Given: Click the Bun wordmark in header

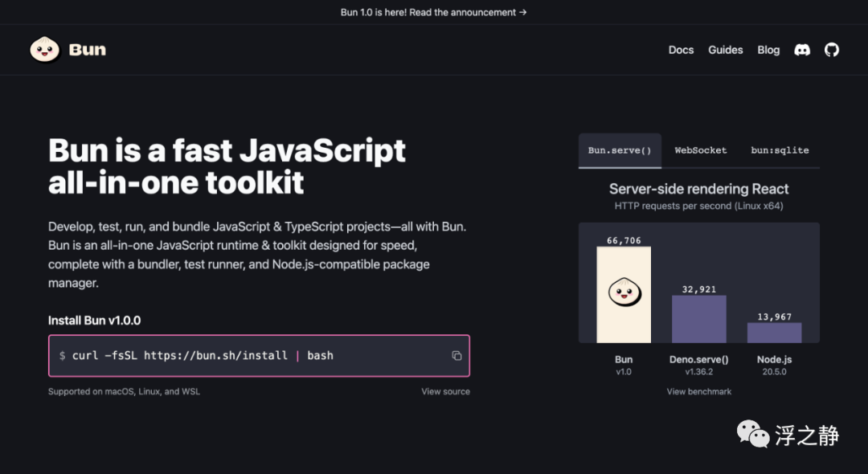Looking at the screenshot, I should (88, 50).
